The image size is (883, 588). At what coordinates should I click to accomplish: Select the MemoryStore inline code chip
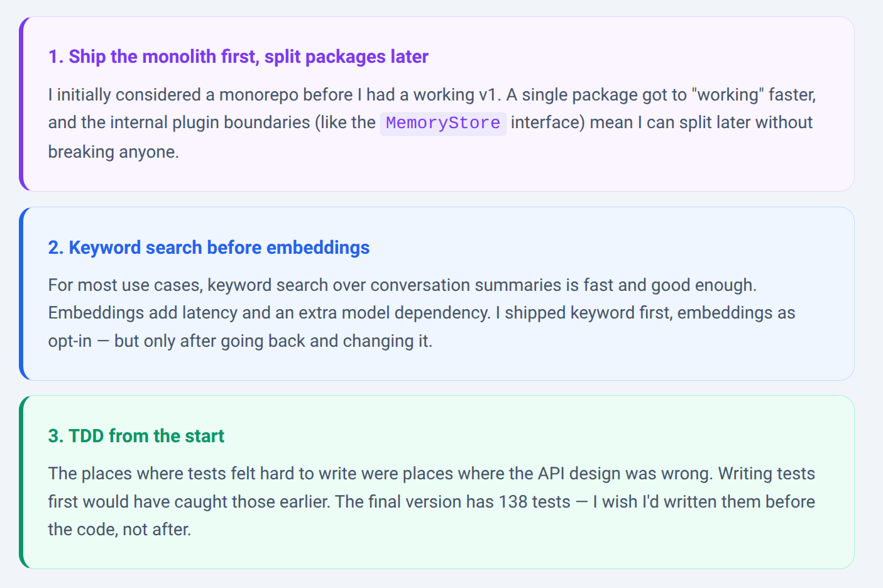443,122
